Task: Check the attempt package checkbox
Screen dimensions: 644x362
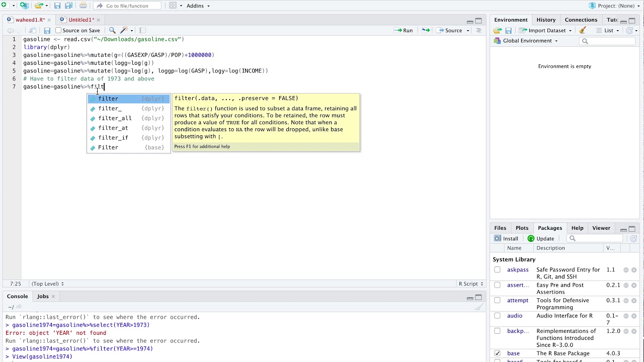Action: (497, 301)
